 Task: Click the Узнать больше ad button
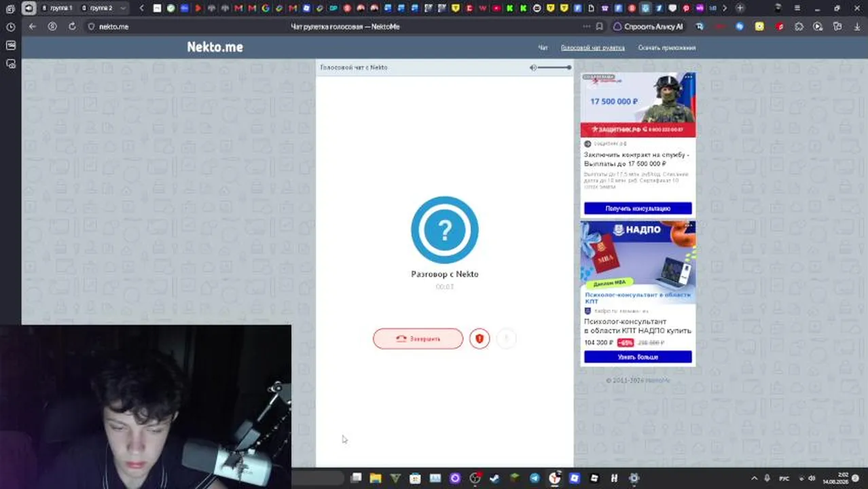[638, 357]
